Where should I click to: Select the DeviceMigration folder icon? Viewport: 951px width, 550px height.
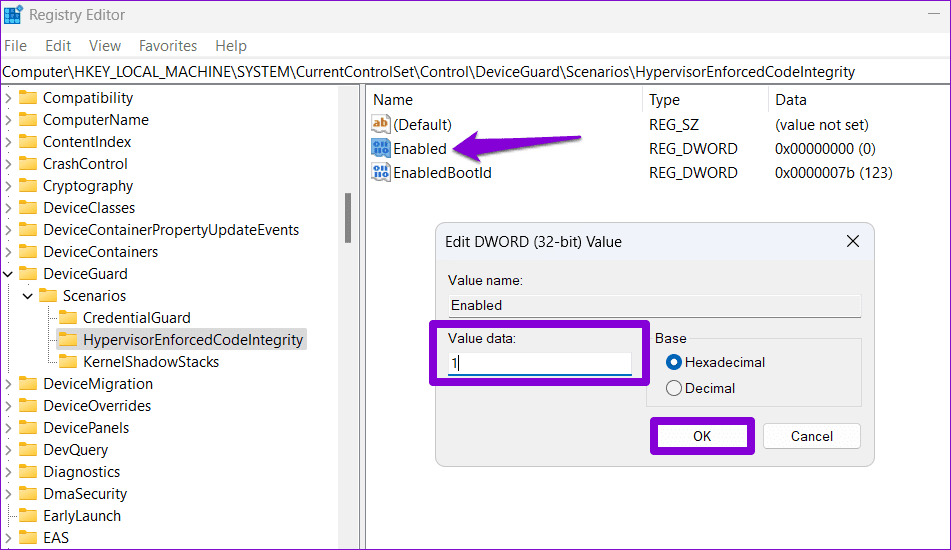point(28,383)
